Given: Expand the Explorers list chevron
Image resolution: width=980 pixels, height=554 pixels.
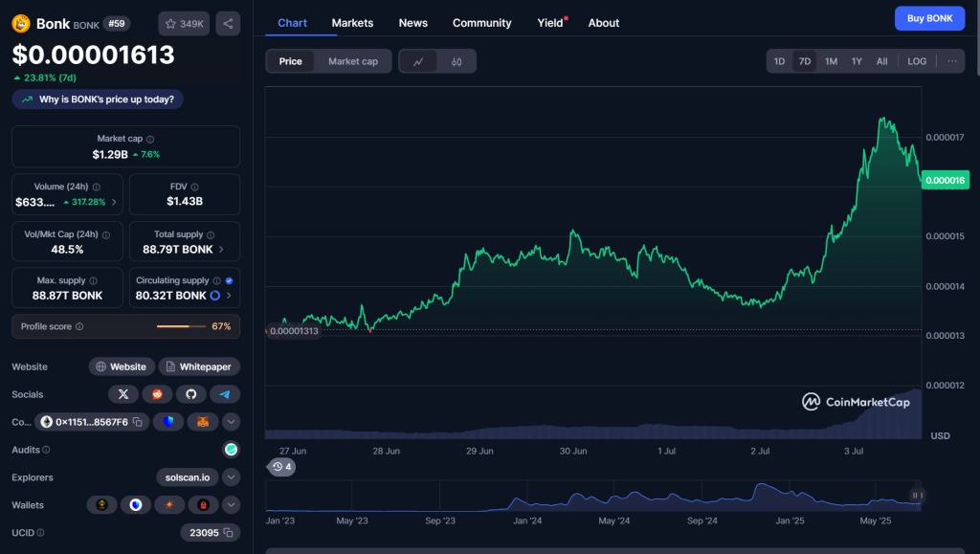Looking at the screenshot, I should pos(232,477).
